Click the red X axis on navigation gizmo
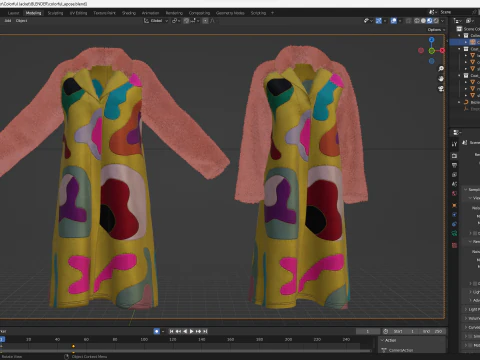The height and width of the screenshot is (360, 480). tap(442, 50)
